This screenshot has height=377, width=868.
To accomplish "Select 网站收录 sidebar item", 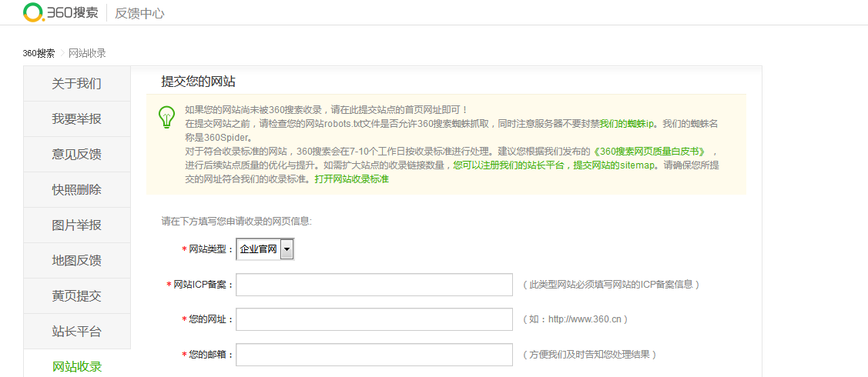I will (x=77, y=366).
